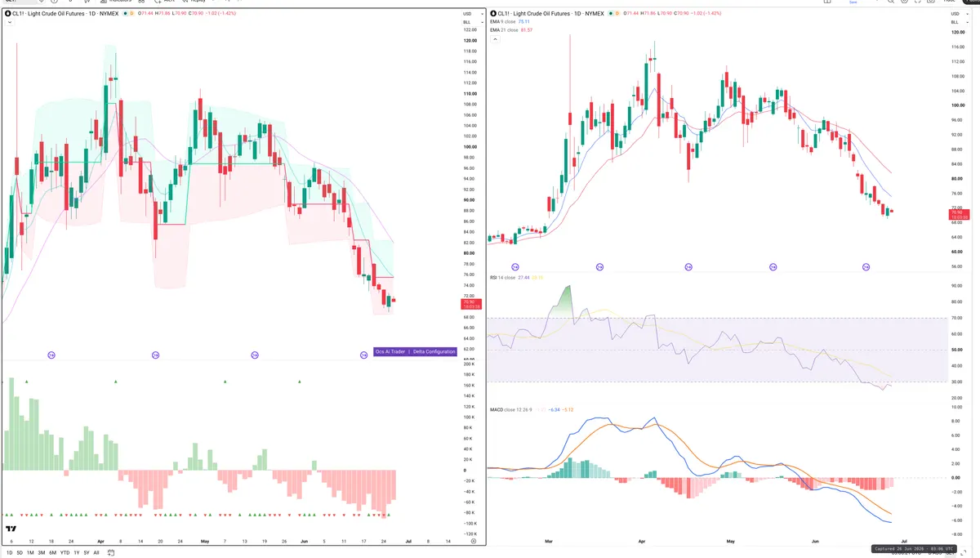Click Ocs AI Trader Delta Configuration label
Viewport: 980px width, 558px height.
[x=415, y=351]
